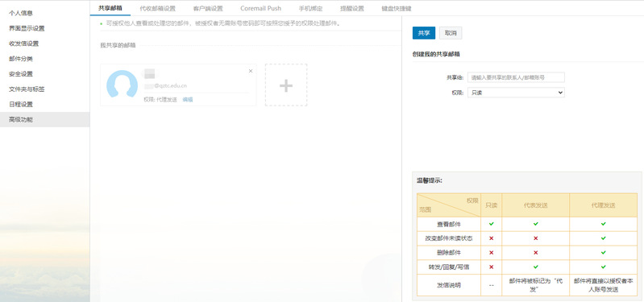Open the 手机绑定 tab
This screenshot has width=644, height=302.
[310, 8]
